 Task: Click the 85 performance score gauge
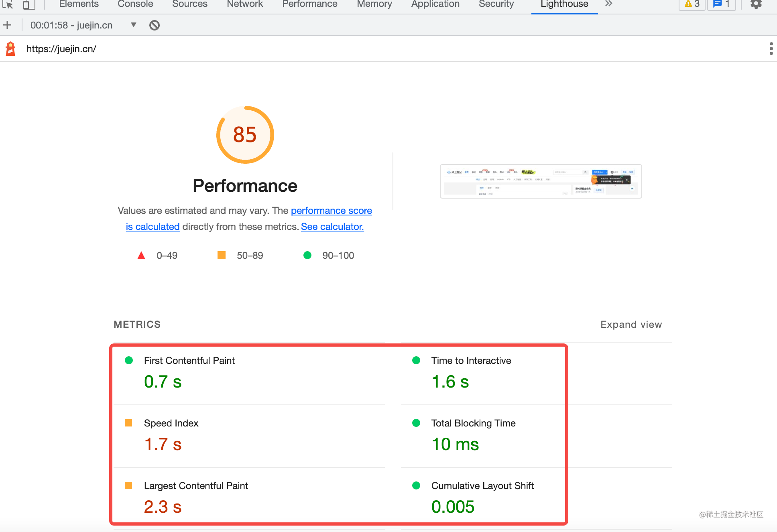245,135
